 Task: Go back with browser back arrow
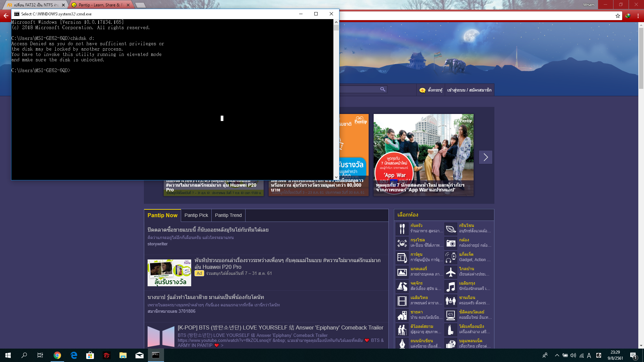click(6, 16)
